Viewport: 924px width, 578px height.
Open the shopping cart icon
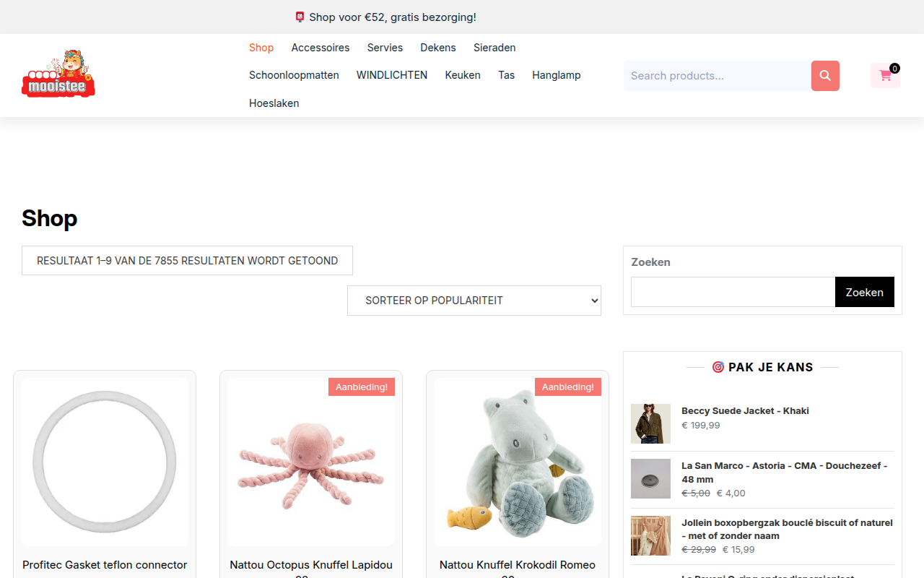885,75
